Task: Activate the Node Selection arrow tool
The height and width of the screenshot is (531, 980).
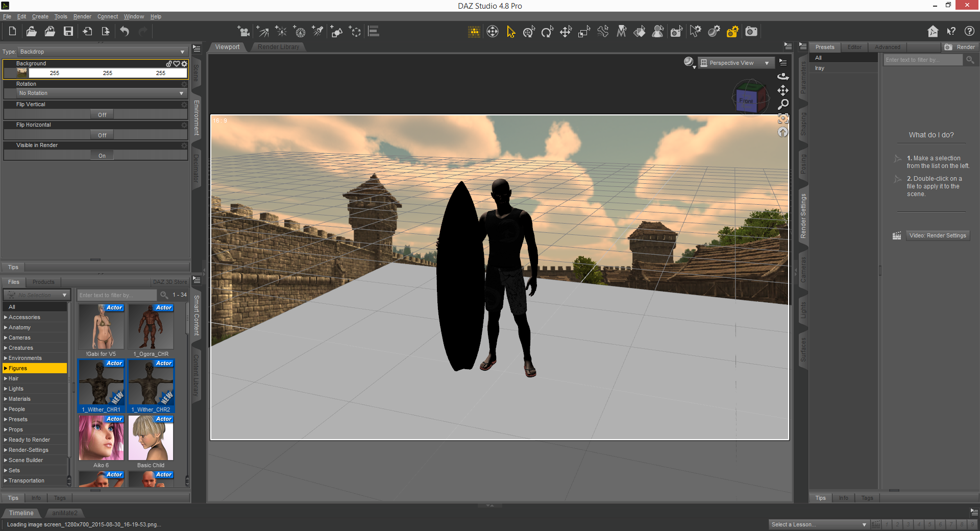Action: pyautogui.click(x=511, y=32)
